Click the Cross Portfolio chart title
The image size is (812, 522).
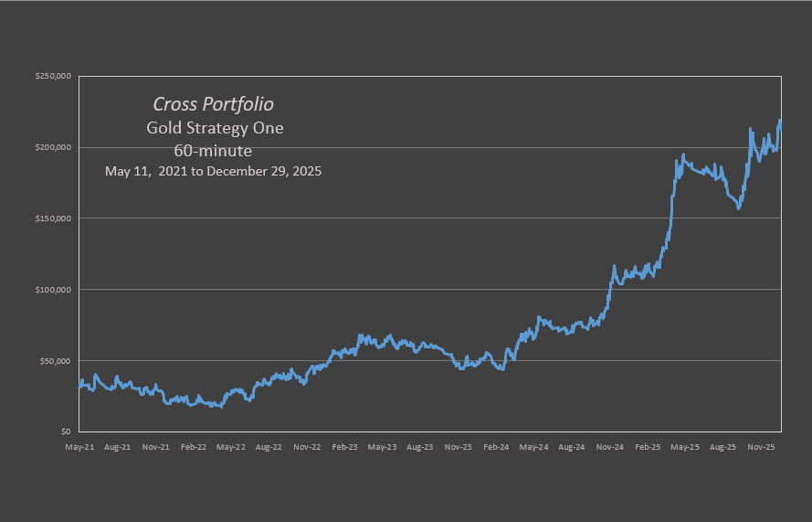tap(215, 105)
